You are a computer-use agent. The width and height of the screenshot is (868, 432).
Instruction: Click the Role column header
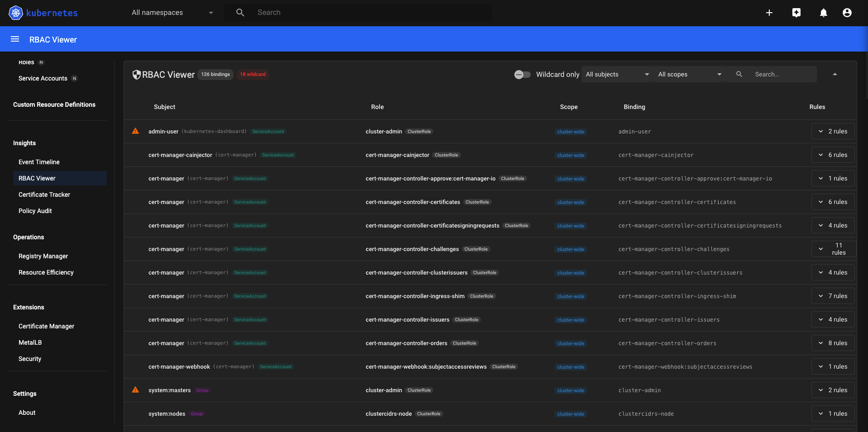[x=377, y=107]
